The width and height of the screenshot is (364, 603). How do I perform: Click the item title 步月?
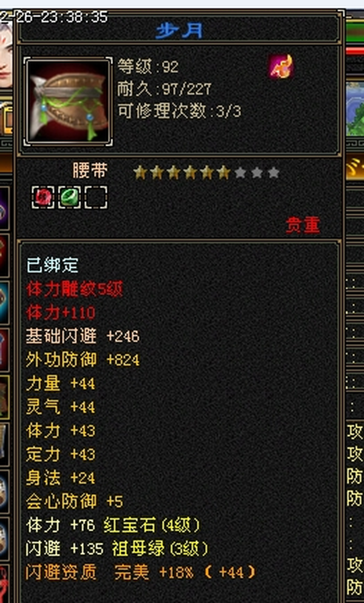[x=179, y=31]
